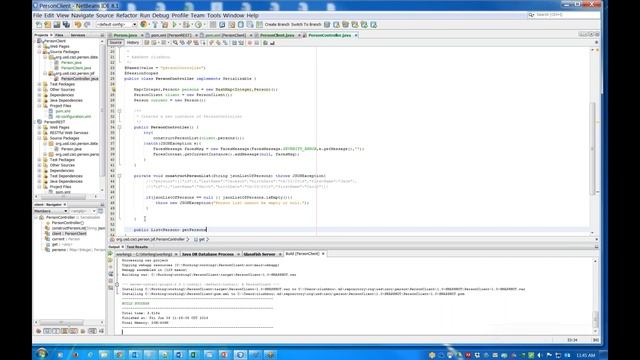Expand the RESTful Web Services node
Screen dimensions: 640x360
tap(40, 133)
